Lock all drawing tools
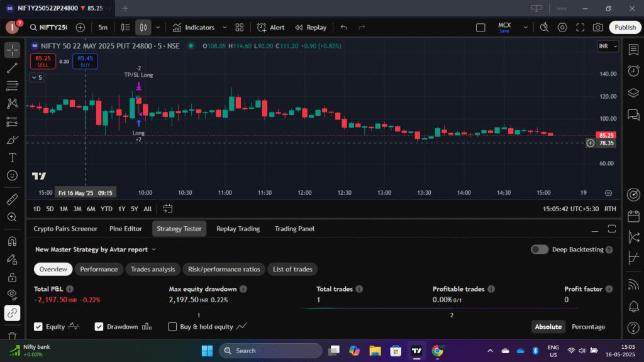Viewport: 644px width, 362px height. 13,277
